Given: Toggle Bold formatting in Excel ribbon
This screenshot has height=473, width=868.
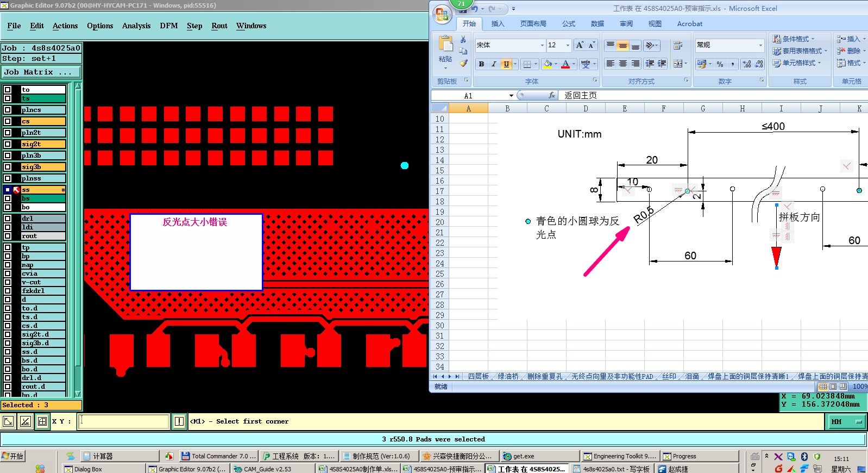Looking at the screenshot, I should pyautogui.click(x=481, y=64).
